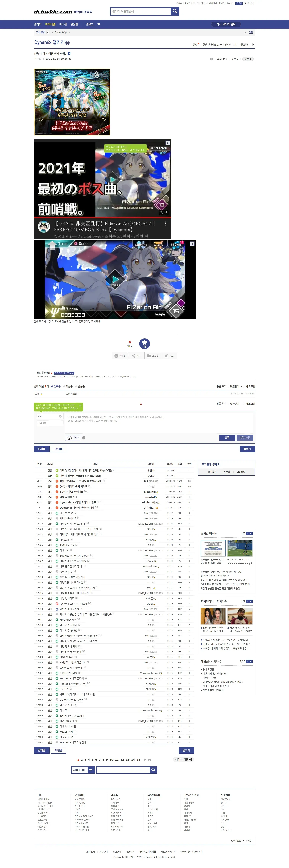289x868 pixels.
Task: Click 등록+추천 button
Action: [245, 438]
